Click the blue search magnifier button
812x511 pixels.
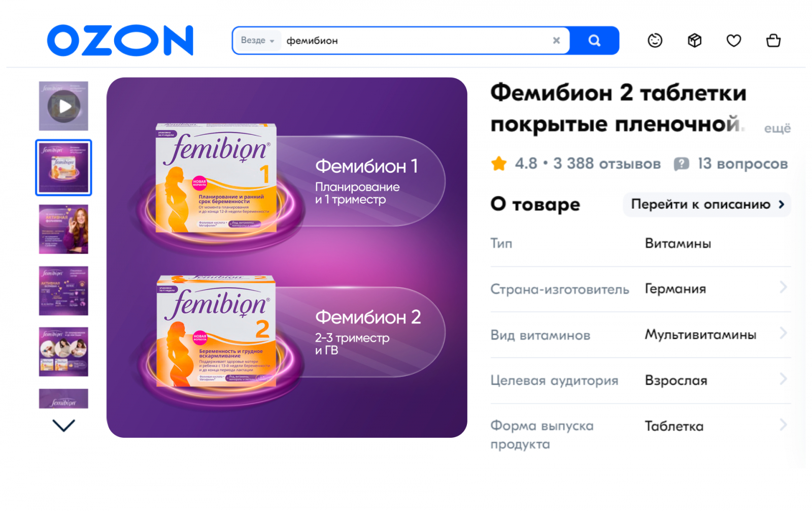coord(594,40)
